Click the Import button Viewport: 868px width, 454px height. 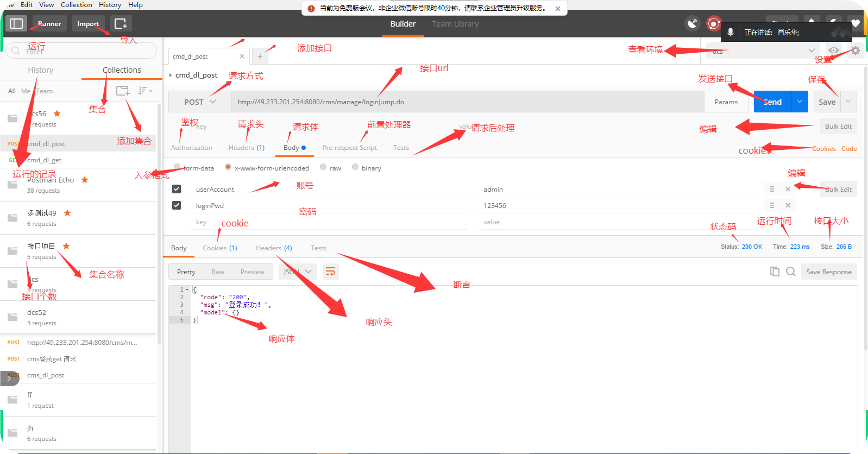coord(88,23)
